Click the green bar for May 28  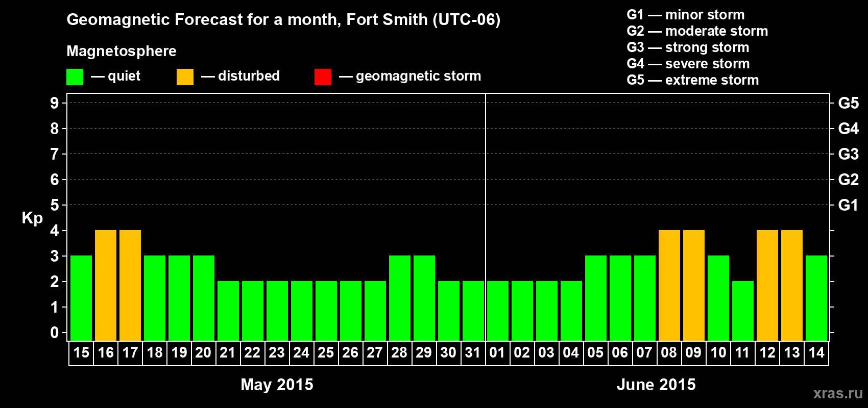point(400,298)
